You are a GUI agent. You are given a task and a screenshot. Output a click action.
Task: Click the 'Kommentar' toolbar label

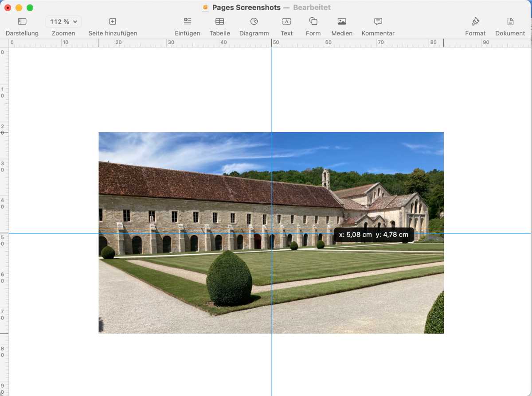pos(378,33)
